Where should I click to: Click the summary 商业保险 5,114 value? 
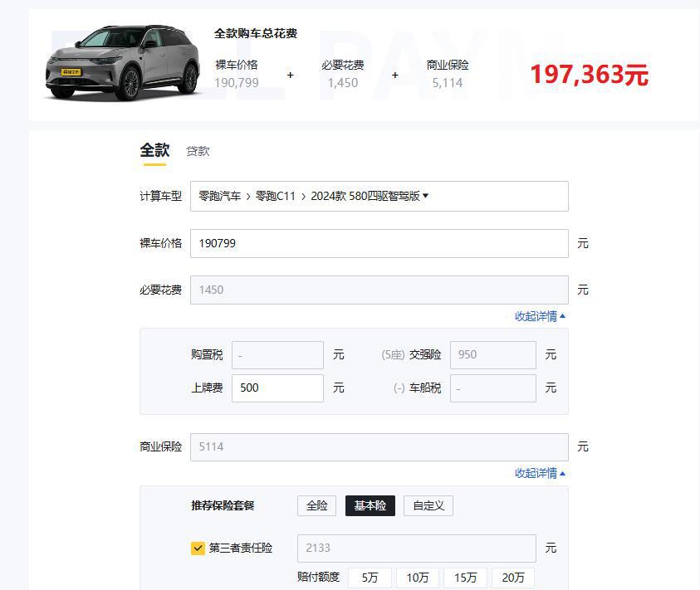[x=448, y=83]
